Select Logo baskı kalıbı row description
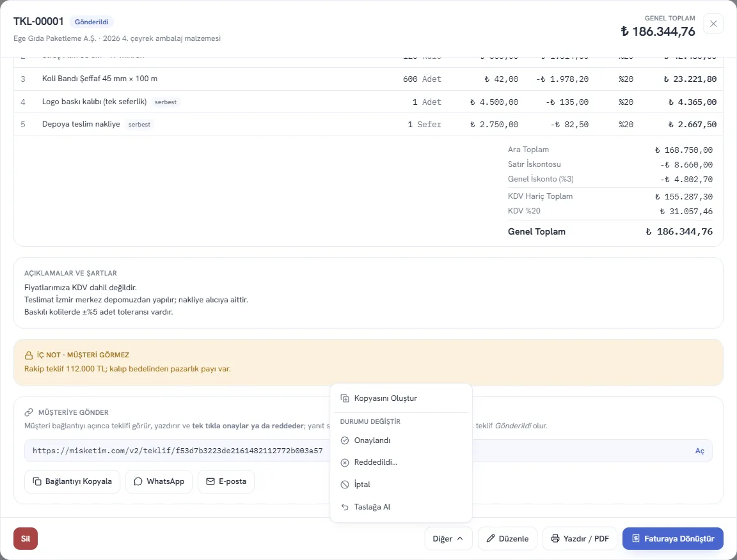The height and width of the screenshot is (560, 737). [x=94, y=102]
